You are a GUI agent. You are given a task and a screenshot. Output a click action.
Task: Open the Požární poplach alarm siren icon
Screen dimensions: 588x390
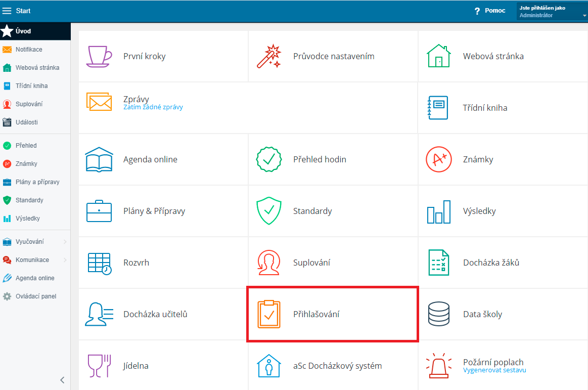[438, 366]
